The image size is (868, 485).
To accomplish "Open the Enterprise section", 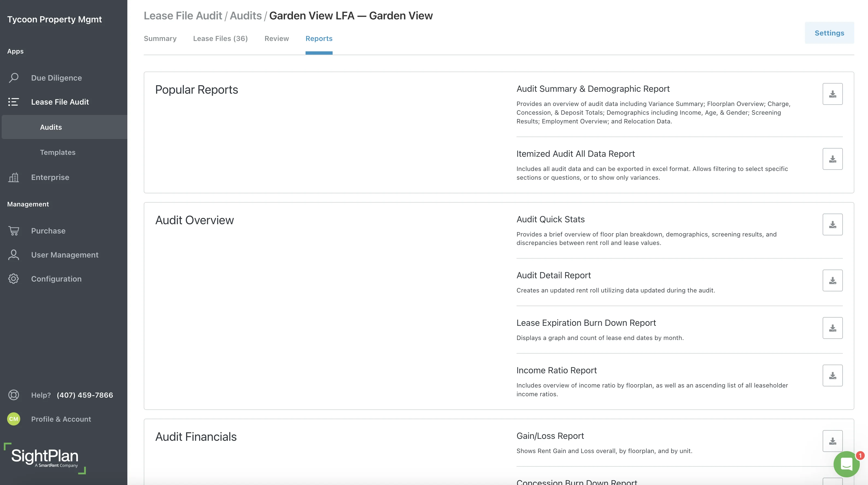I will point(50,177).
